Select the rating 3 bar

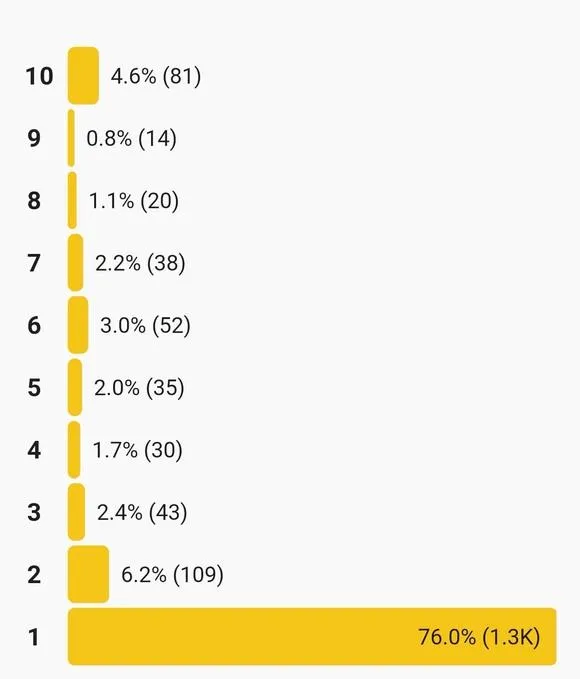point(76,512)
